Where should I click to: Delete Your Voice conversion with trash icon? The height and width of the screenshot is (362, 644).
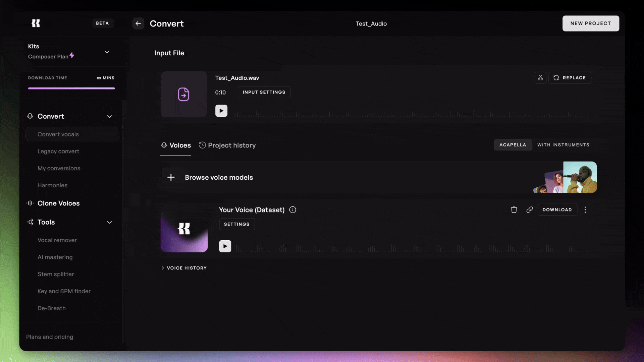[x=514, y=210]
